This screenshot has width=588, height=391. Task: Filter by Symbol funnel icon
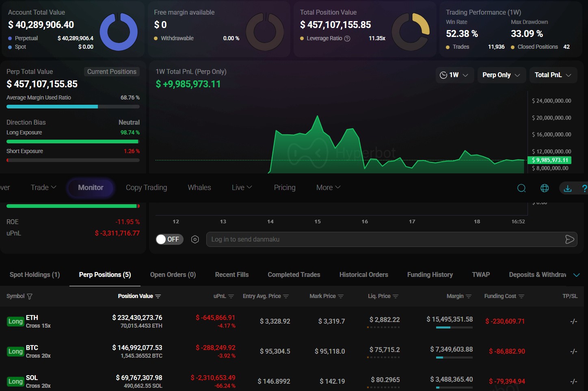30,296
